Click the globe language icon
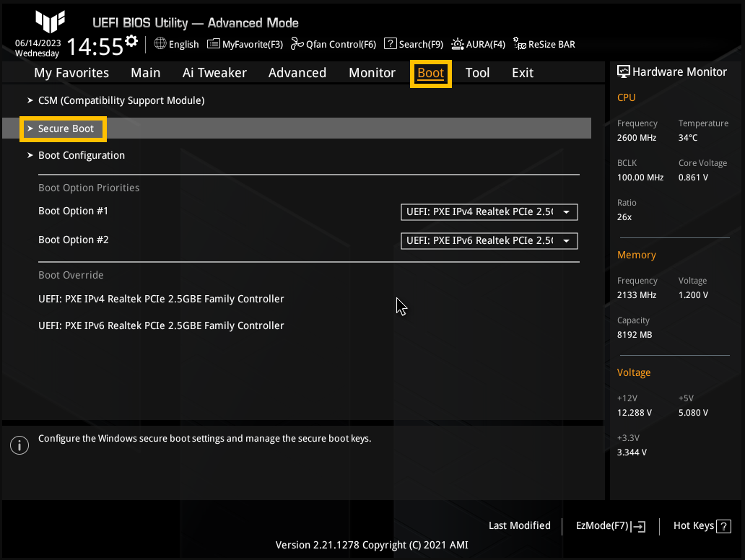The image size is (745, 560). click(160, 44)
